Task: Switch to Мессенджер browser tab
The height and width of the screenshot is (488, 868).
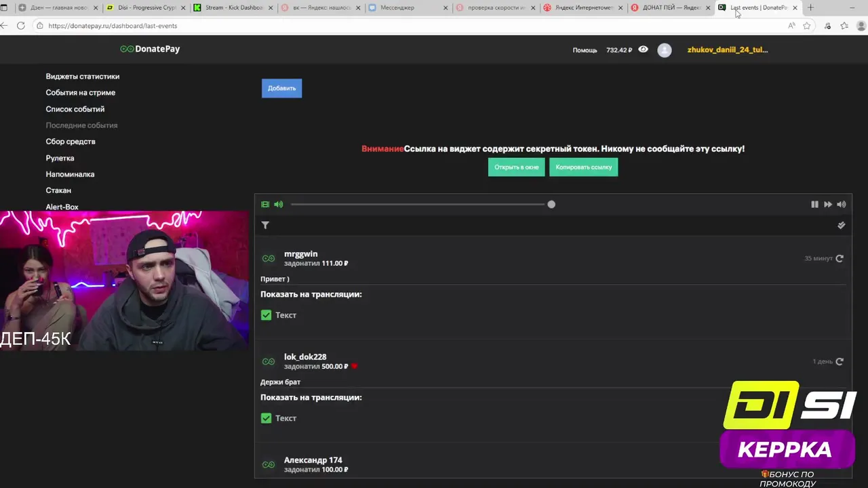Action: (408, 7)
